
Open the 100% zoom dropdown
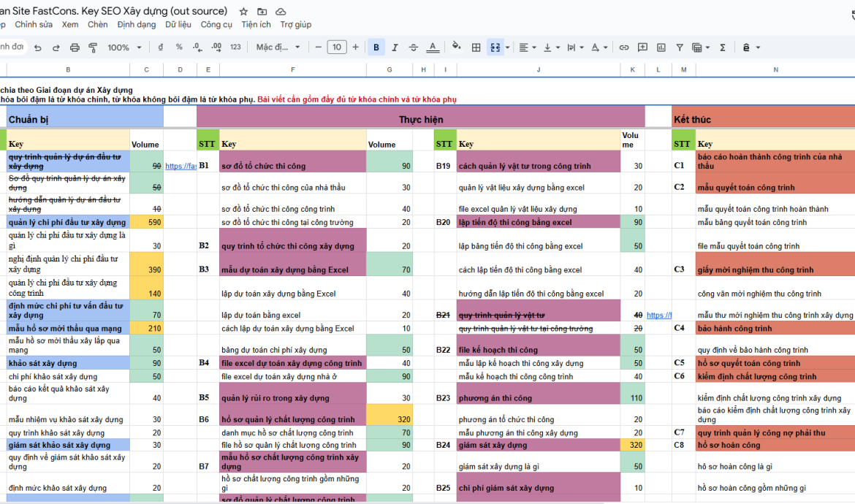pos(125,47)
